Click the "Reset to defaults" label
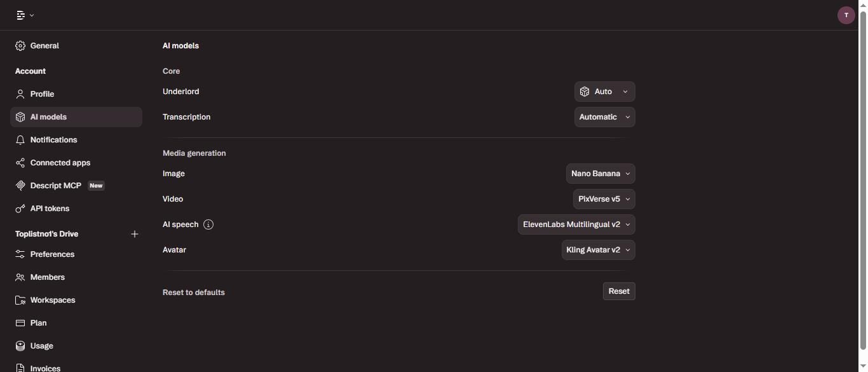This screenshot has width=868, height=372. pyautogui.click(x=194, y=293)
